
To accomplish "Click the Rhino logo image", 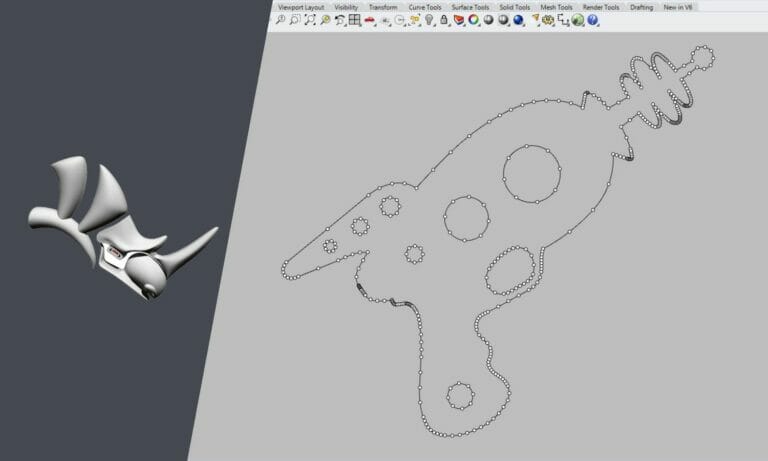I will (120, 230).
